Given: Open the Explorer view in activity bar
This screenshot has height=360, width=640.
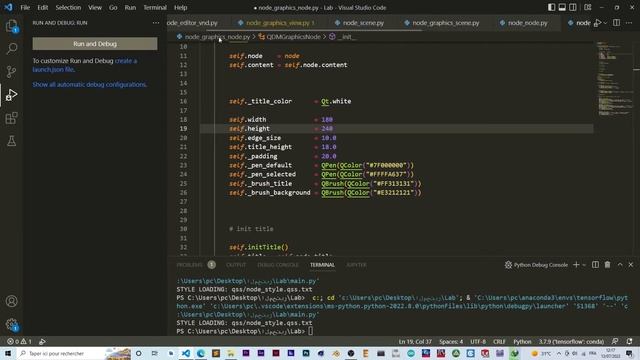Looking at the screenshot, I should 11,26.
